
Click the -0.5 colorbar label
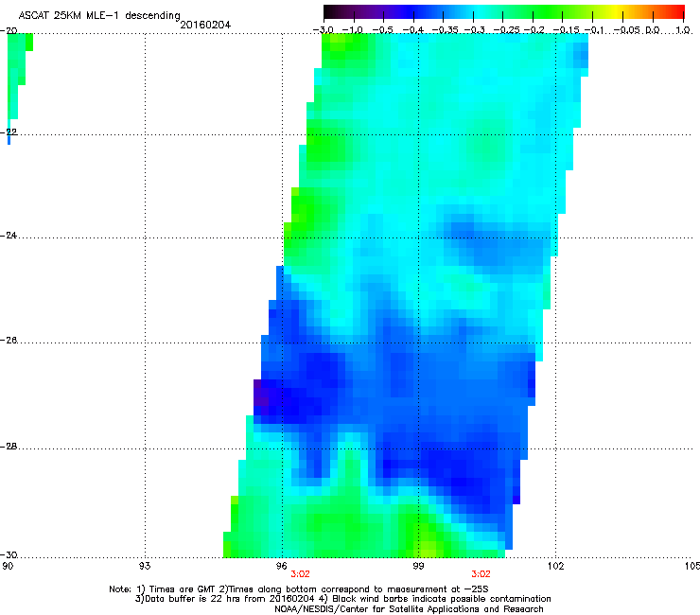point(382,30)
